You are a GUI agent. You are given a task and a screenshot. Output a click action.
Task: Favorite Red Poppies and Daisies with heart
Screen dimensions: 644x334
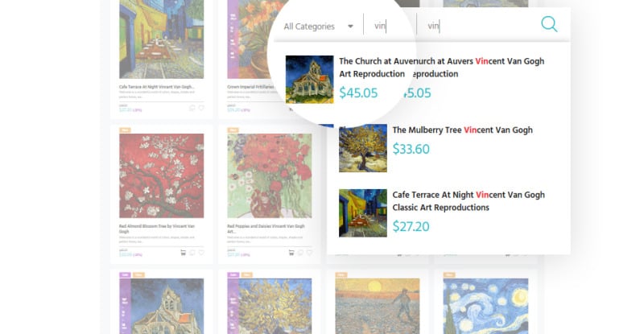point(309,253)
